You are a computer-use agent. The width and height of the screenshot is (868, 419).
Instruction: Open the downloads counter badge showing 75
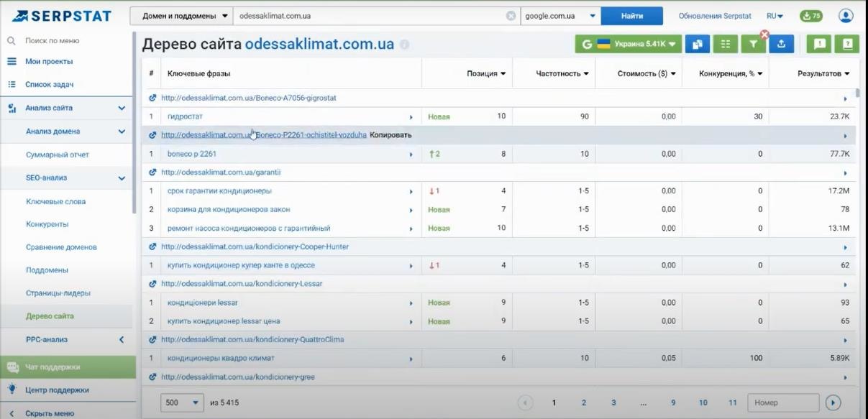coord(811,16)
